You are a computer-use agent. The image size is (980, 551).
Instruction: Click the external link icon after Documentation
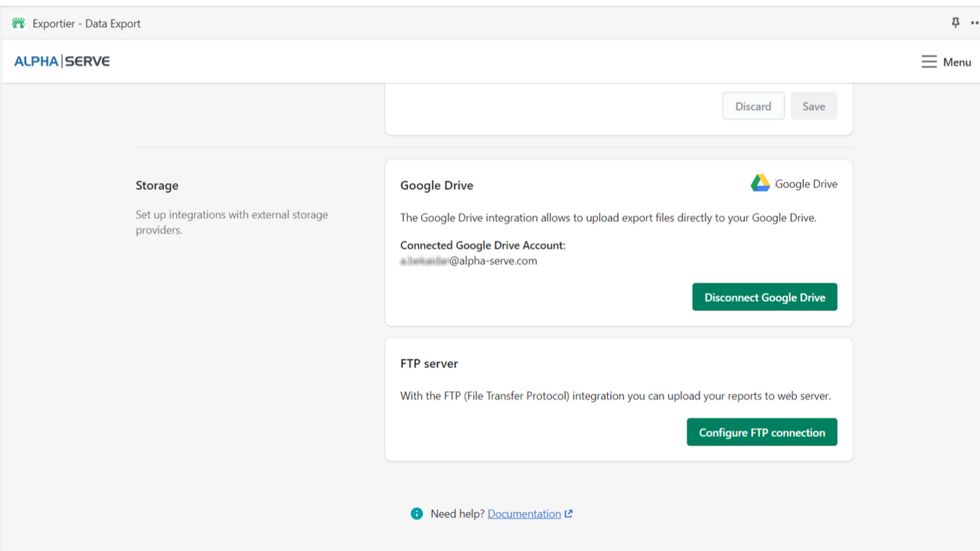coord(568,514)
